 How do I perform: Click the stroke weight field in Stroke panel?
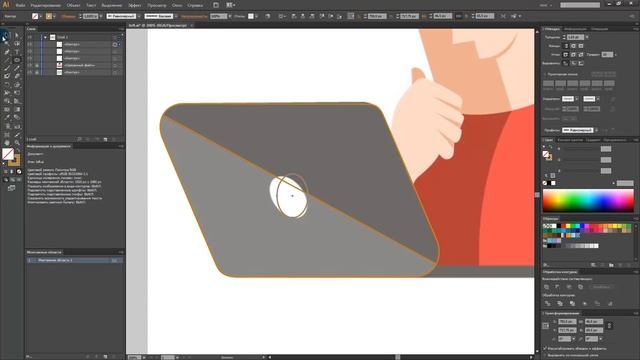pos(575,37)
